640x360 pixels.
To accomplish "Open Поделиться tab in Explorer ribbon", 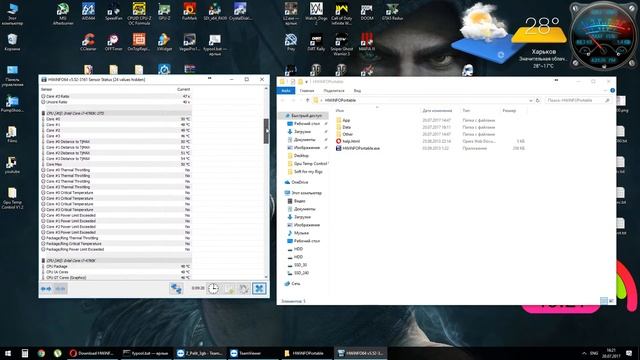I will (333, 91).
